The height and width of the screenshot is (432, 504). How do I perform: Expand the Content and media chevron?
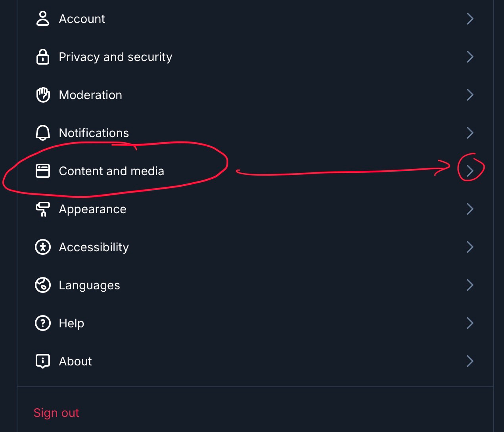click(x=470, y=171)
